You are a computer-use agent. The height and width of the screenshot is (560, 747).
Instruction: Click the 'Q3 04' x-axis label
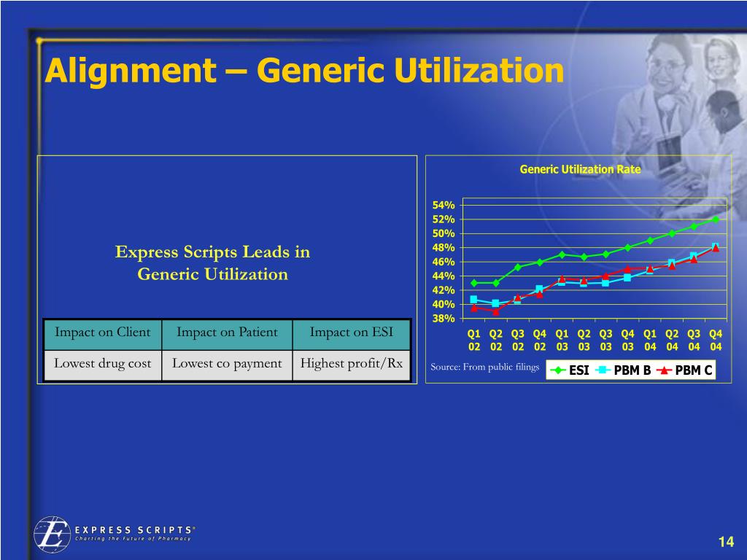click(x=694, y=340)
